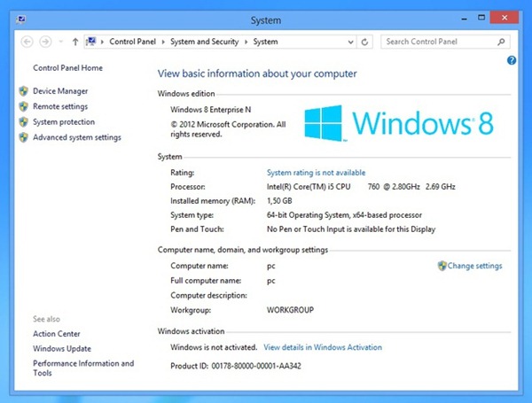Click the computer icon in the address bar
The width and height of the screenshot is (532, 403).
[x=90, y=42]
